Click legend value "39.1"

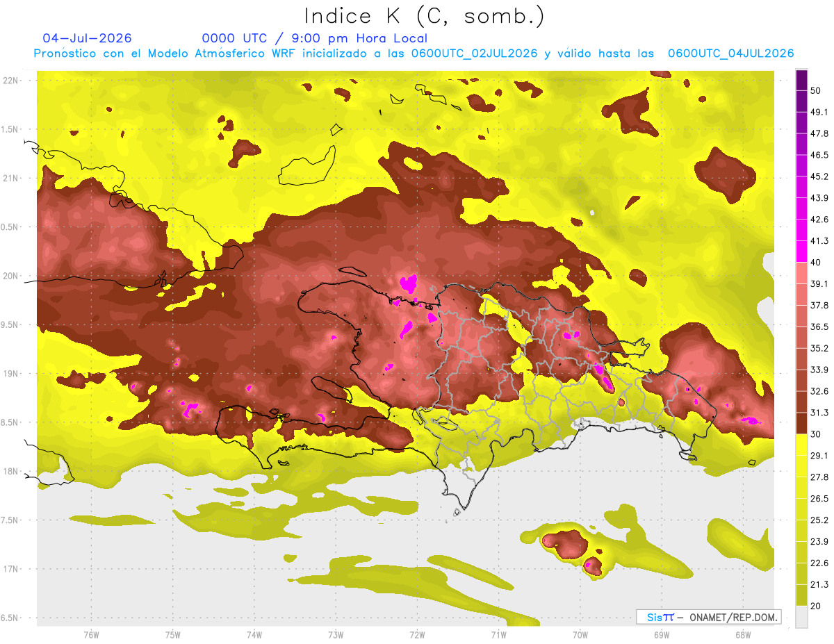819,283
